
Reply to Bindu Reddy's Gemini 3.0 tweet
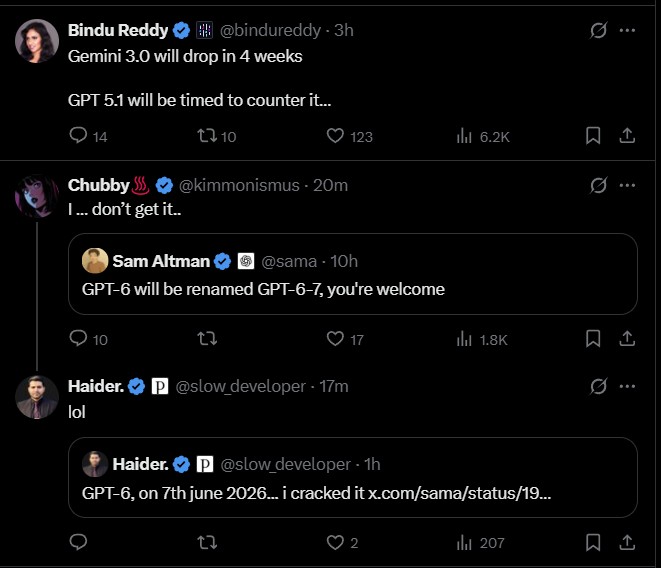(x=80, y=136)
